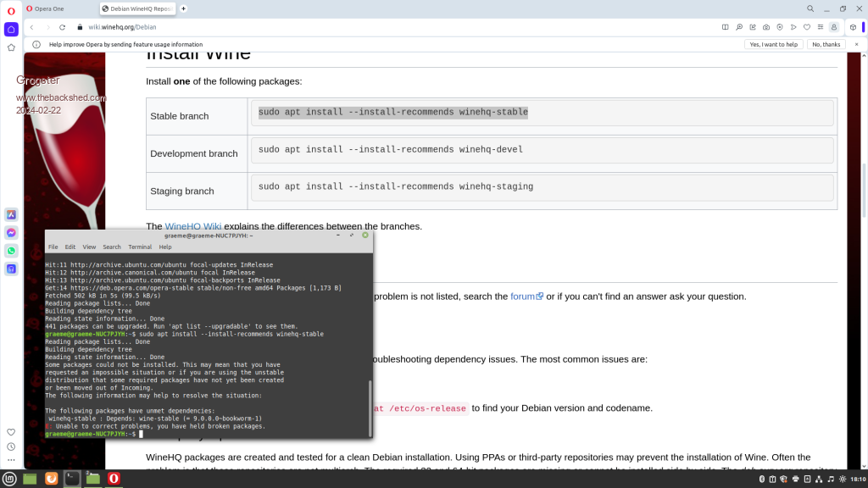868x488 pixels.
Task: Open the Terminal menu in terminal window
Action: (140, 247)
